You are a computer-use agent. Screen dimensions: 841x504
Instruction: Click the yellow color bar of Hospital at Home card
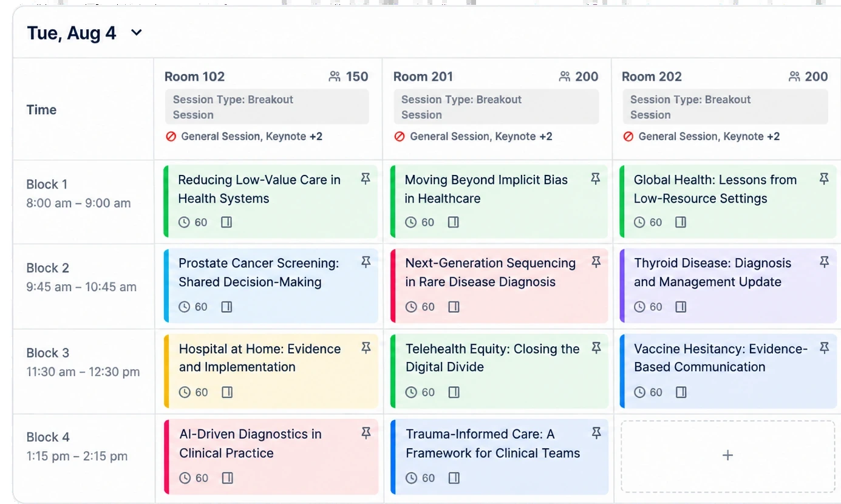(166, 371)
